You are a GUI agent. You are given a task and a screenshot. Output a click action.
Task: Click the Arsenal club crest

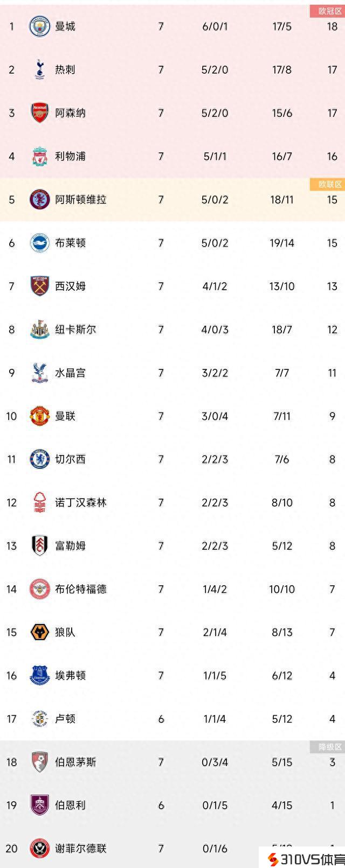(x=39, y=113)
